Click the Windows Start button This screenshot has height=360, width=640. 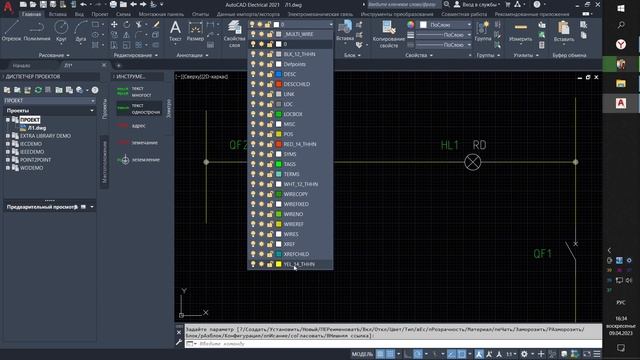621,8
